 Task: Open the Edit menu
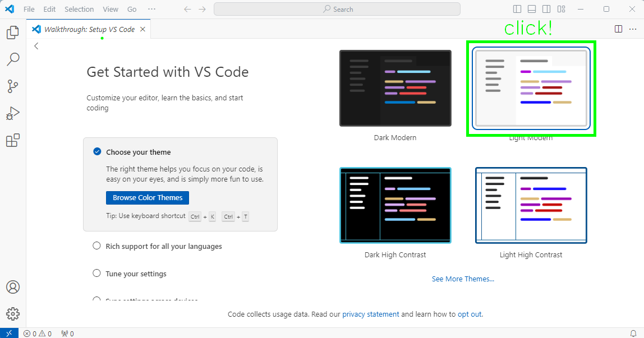49,9
